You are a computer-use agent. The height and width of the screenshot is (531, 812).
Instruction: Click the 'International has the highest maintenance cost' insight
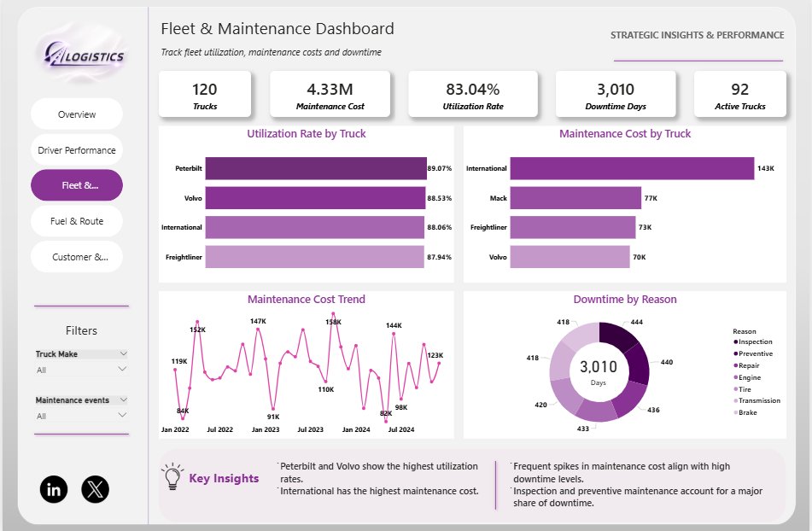coord(379,491)
